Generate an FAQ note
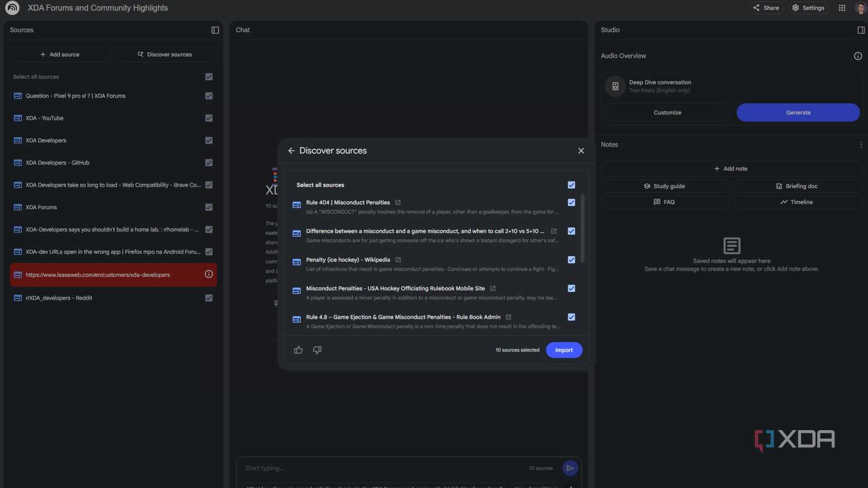The width and height of the screenshot is (868, 488). [x=665, y=202]
